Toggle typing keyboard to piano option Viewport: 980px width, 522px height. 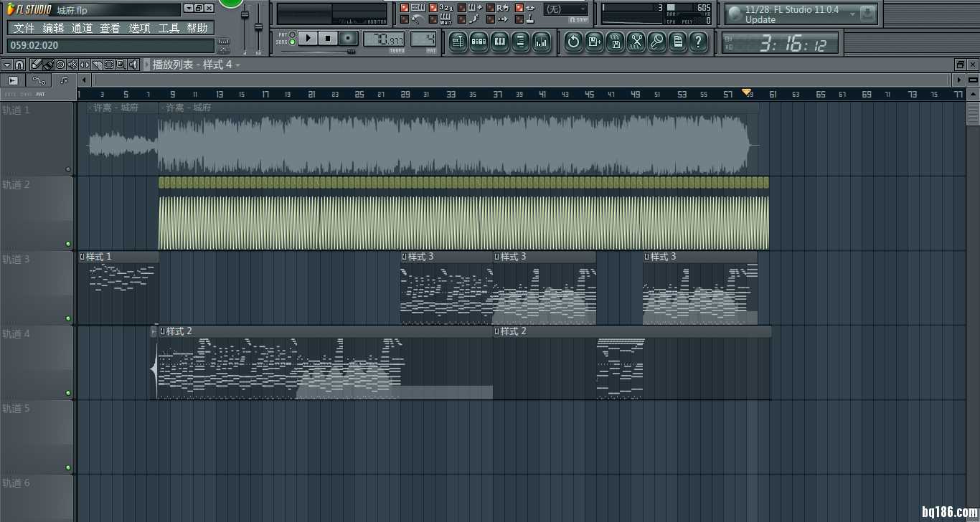click(405, 8)
